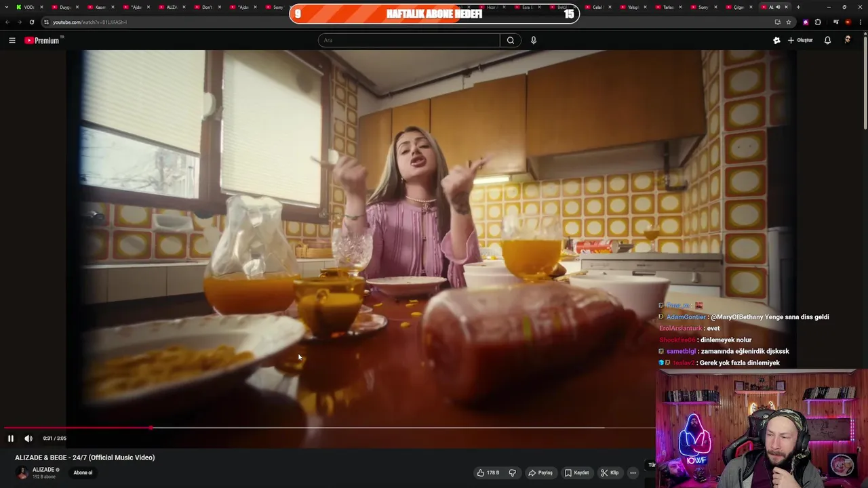Open the media control toolbar icon

(x=836, y=22)
